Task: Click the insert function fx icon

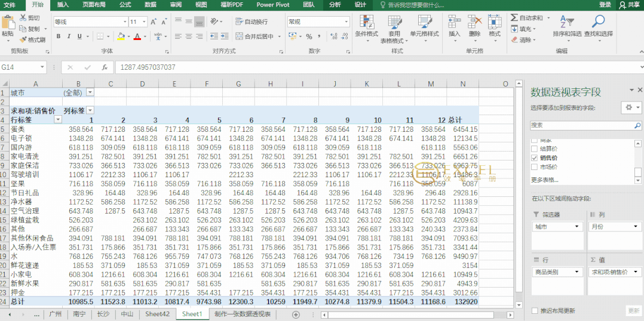Action: [105, 67]
